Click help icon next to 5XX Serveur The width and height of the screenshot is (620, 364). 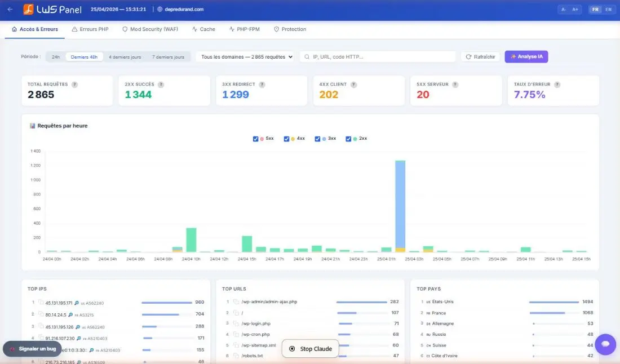click(455, 85)
